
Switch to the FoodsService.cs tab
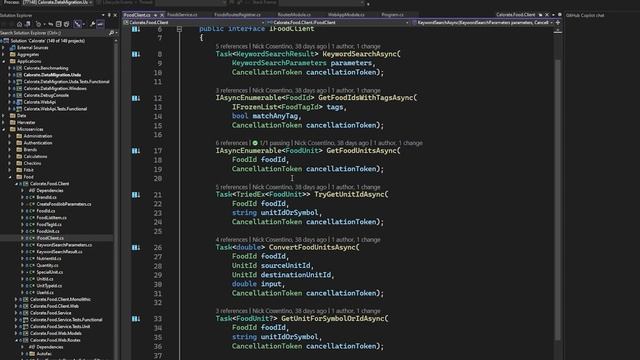point(182,15)
